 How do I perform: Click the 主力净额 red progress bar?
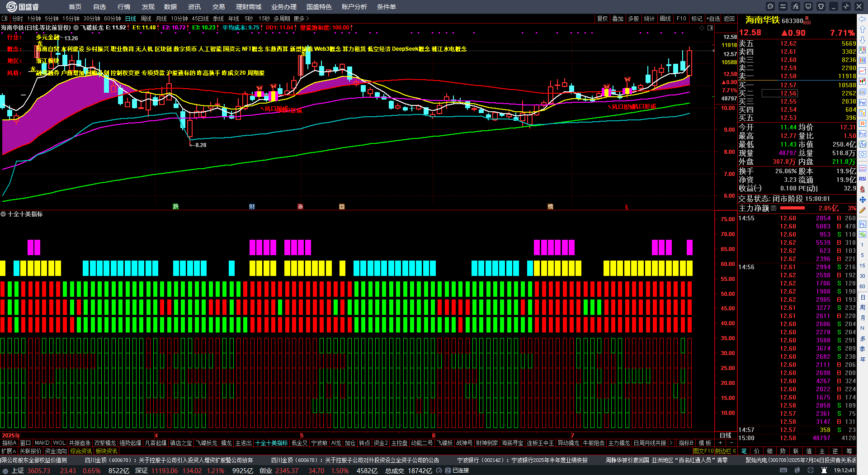[x=793, y=208]
